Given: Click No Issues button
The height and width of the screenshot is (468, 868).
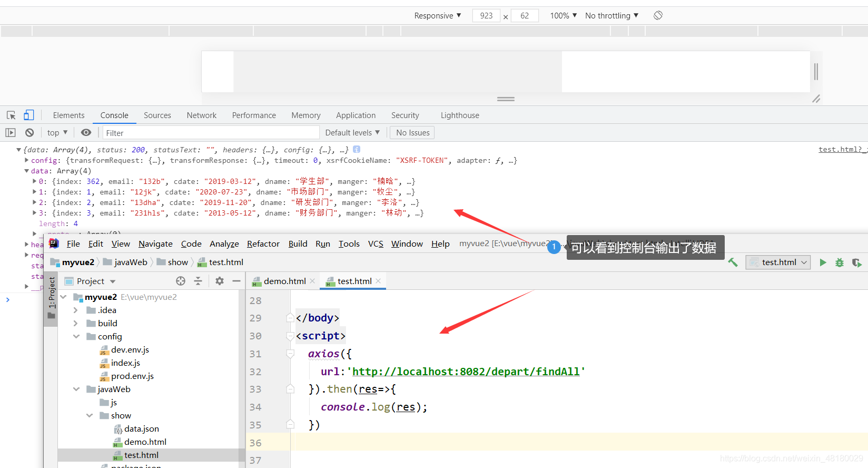Looking at the screenshot, I should click(x=413, y=133).
